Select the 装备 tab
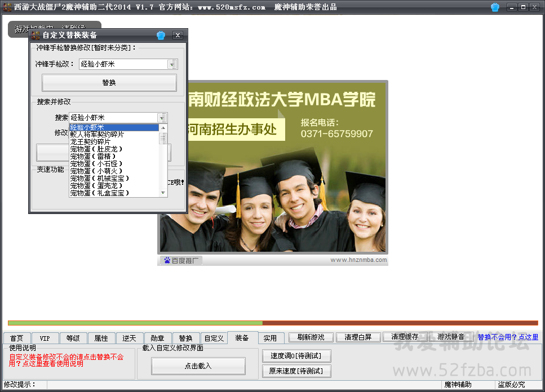 [x=242, y=337]
